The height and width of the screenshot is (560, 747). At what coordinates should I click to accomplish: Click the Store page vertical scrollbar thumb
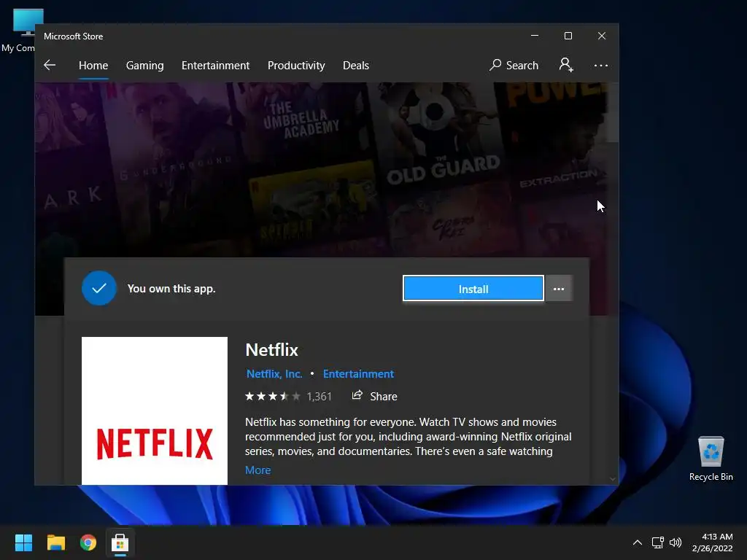pos(613,112)
